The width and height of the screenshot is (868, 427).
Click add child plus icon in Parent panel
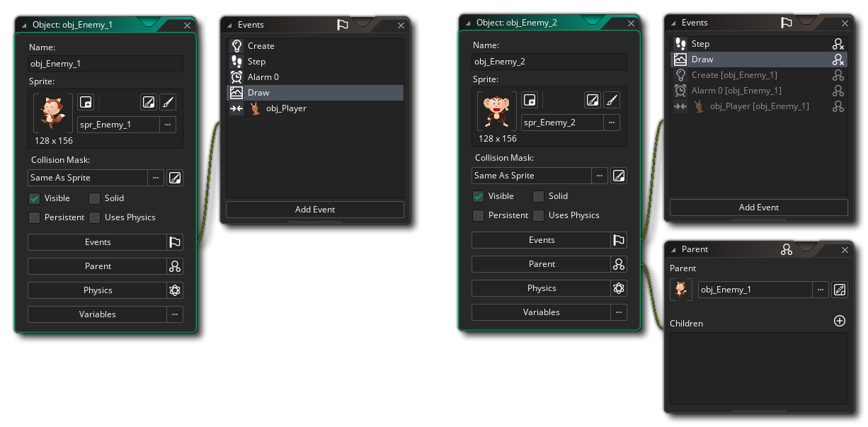point(840,321)
